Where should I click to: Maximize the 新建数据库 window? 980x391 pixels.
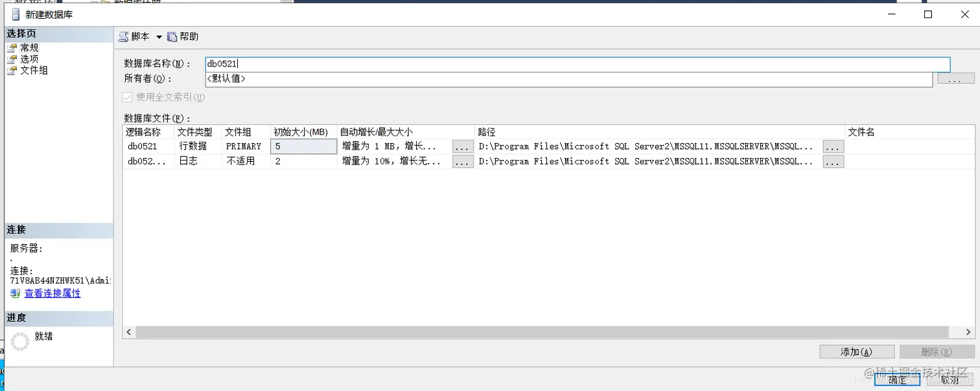(x=927, y=14)
